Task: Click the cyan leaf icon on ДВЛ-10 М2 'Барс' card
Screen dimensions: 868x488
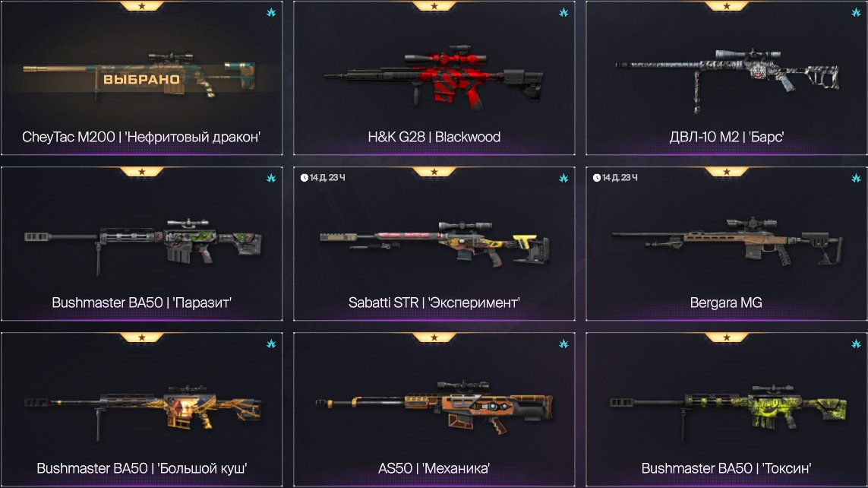Action: pyautogui.click(x=856, y=12)
